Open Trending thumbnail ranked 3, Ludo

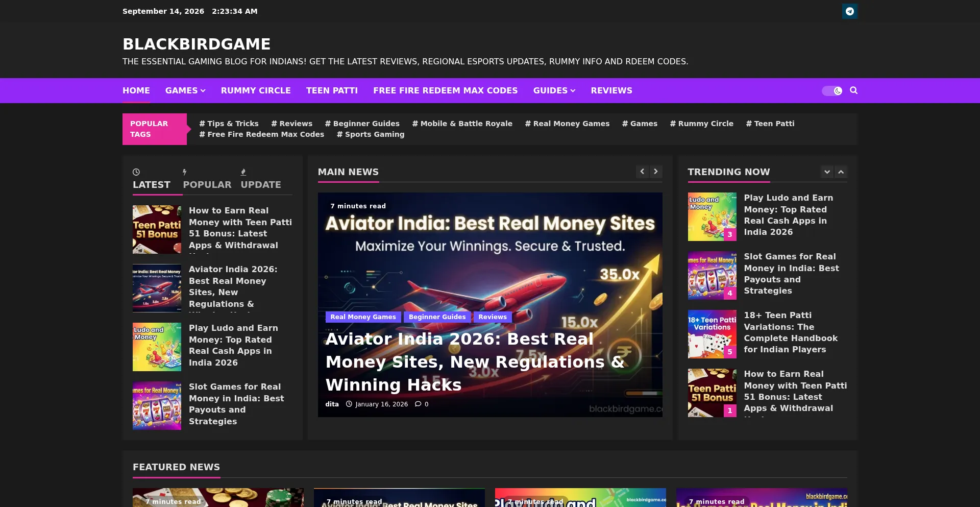(712, 216)
